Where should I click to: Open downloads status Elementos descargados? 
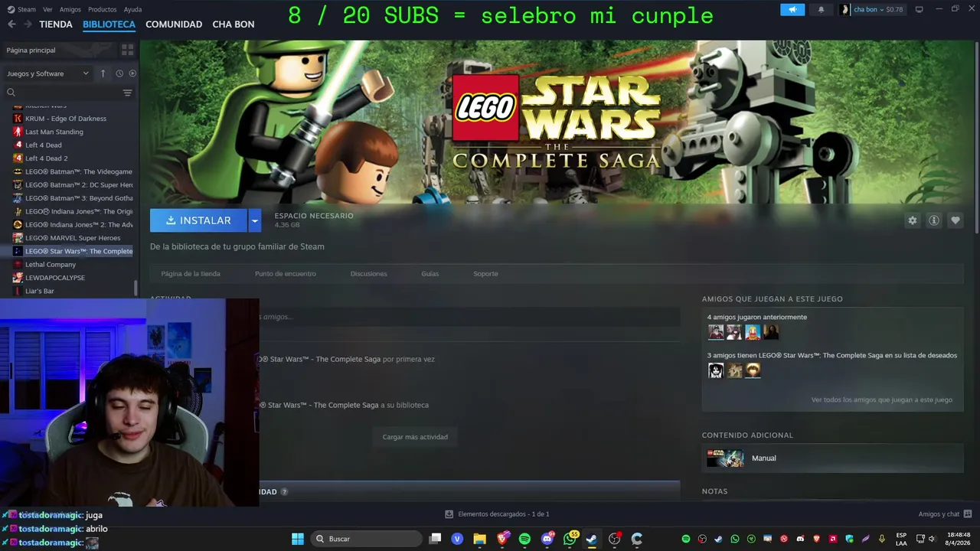[498, 514]
